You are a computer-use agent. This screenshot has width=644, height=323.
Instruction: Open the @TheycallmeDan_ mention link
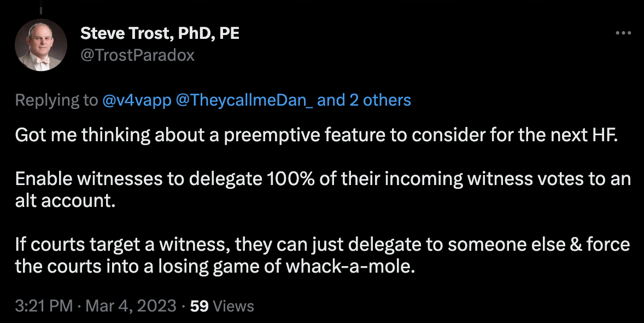[x=244, y=100]
